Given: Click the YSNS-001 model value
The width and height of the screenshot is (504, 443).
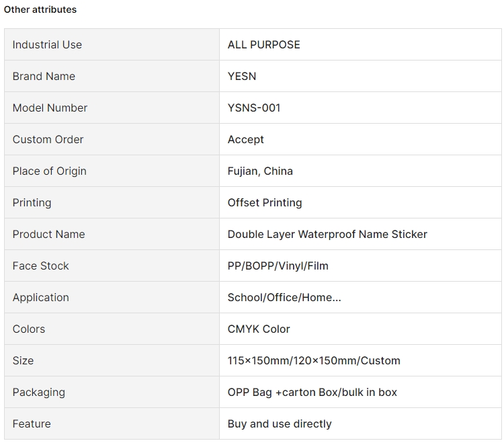Looking at the screenshot, I should point(254,108).
